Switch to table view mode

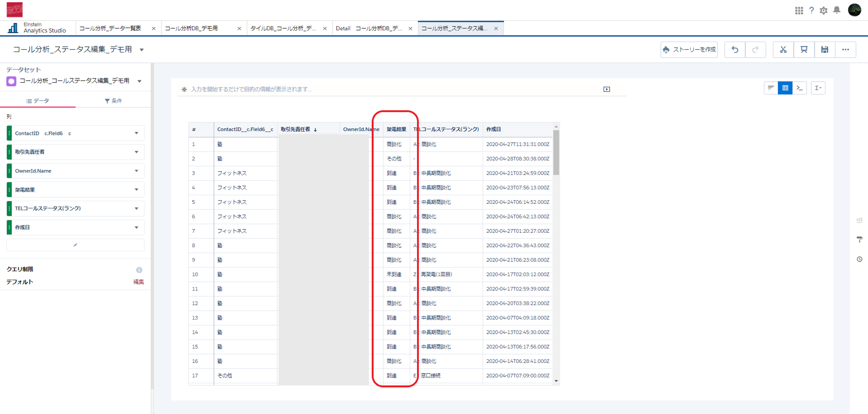coord(785,88)
